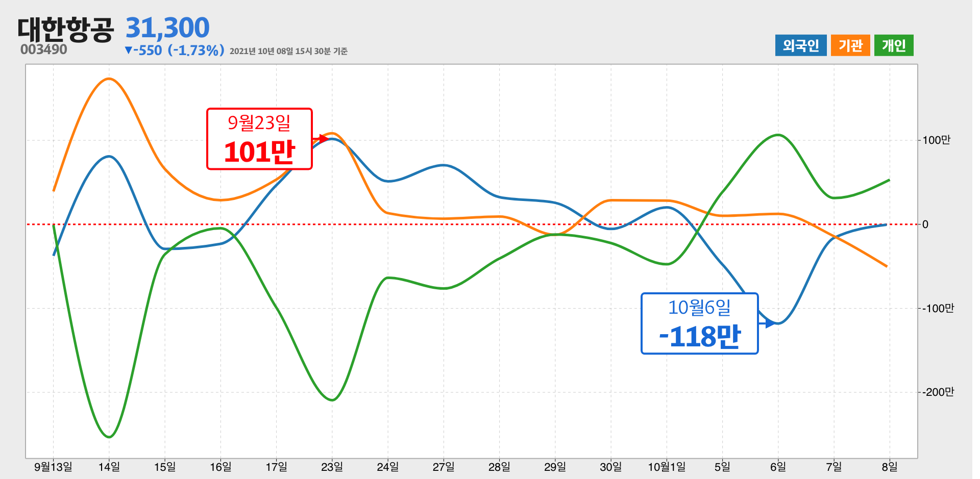The height and width of the screenshot is (479, 980).
Task: Click the 기관 orange legend button
Action: click(850, 45)
